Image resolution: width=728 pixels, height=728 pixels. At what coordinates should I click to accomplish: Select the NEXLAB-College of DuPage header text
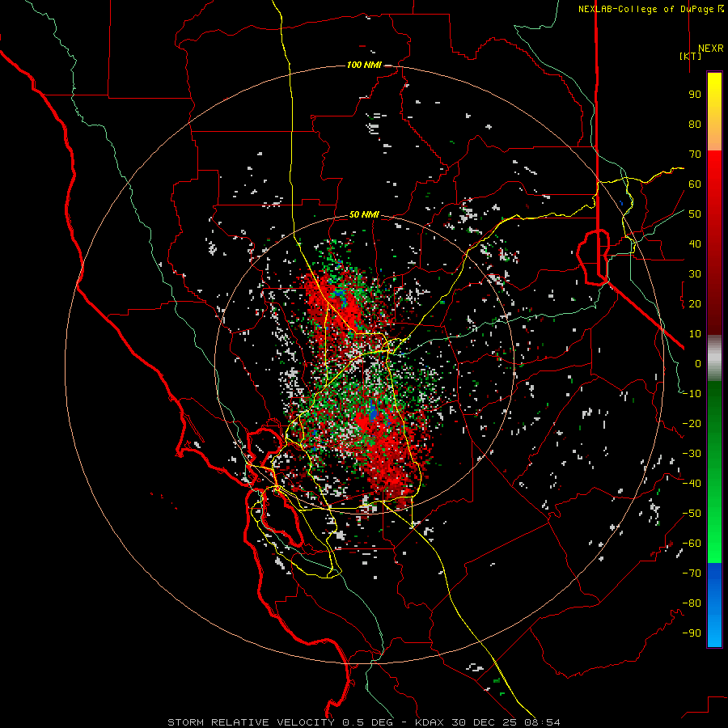651,9
